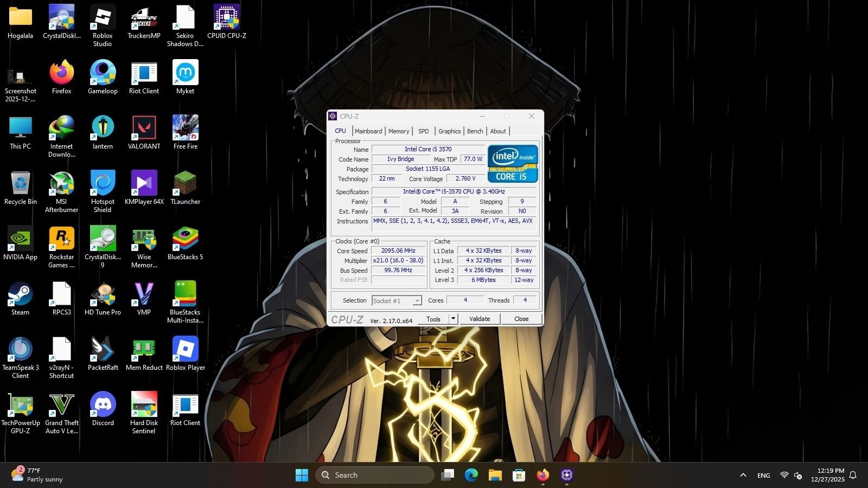Open Steam desktop shortcut
The height and width of the screenshot is (488, 868).
(x=20, y=298)
